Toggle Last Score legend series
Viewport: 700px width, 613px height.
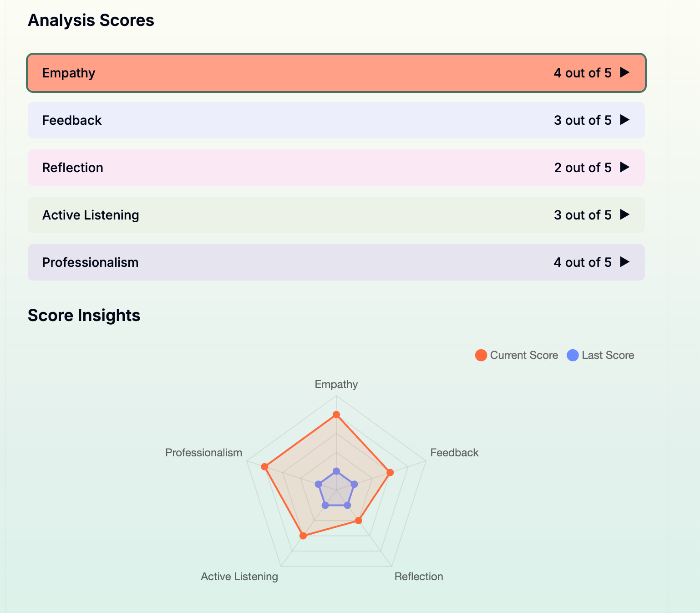click(x=601, y=355)
